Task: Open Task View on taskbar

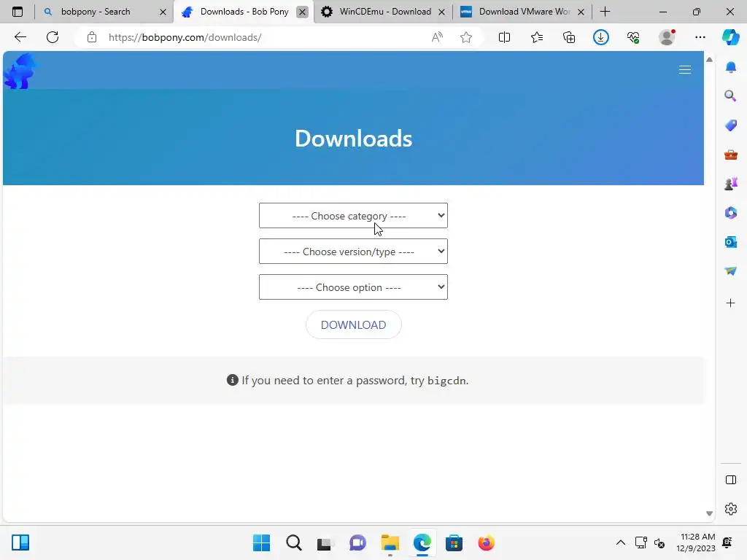Action: [325, 542]
